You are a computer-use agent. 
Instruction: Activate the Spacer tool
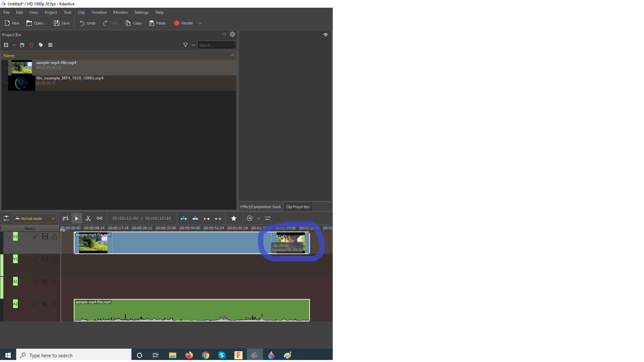point(100,218)
